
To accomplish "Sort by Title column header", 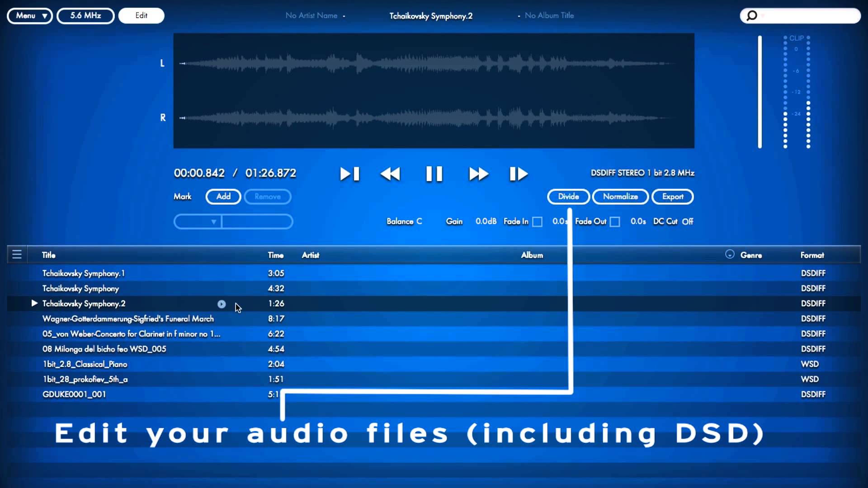I will 49,255.
